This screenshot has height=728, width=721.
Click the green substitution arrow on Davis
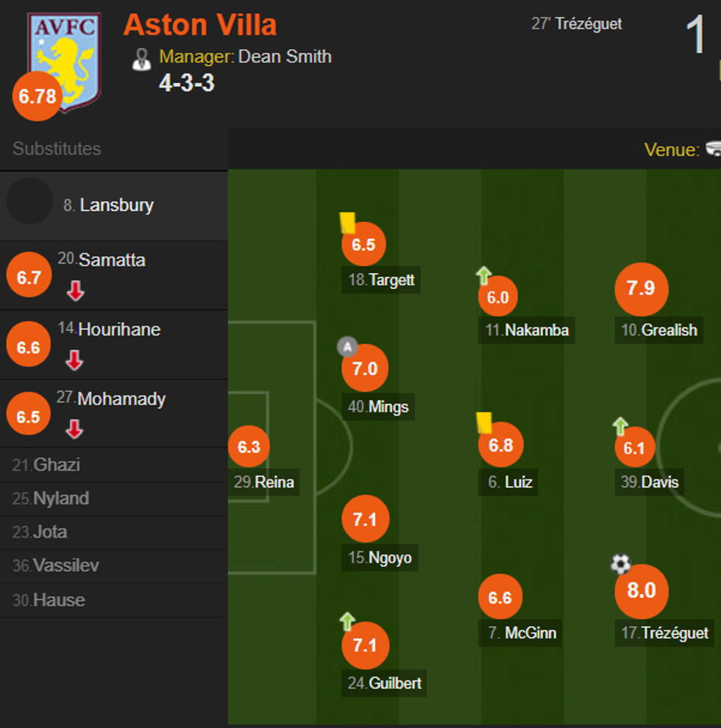620,427
